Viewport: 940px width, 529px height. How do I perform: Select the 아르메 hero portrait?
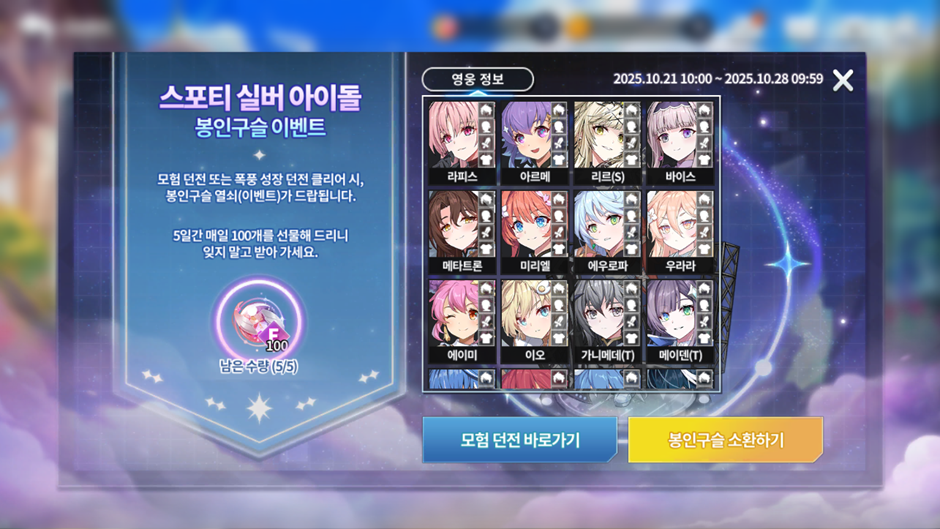coord(535,143)
